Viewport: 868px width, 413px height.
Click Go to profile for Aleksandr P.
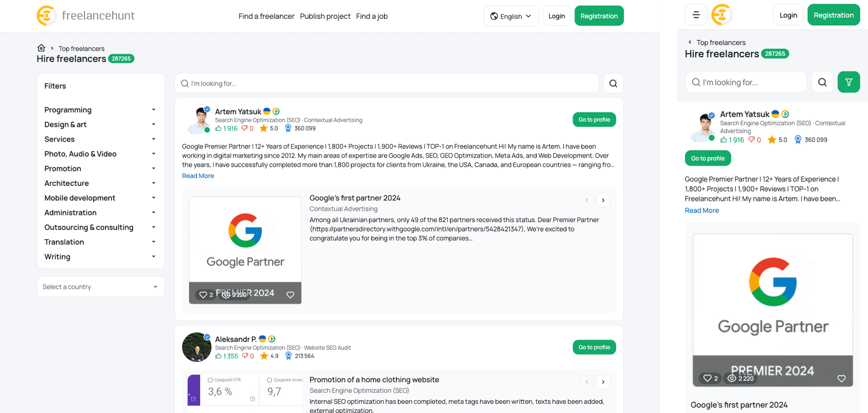coord(594,347)
